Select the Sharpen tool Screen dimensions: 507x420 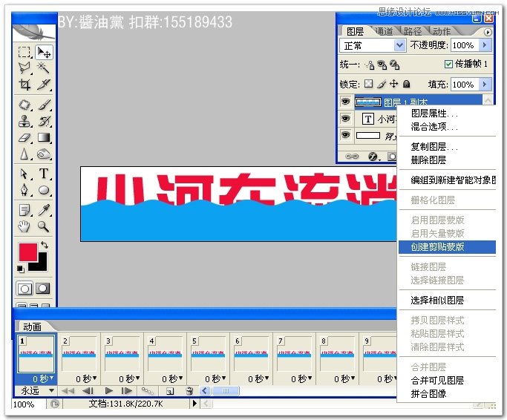pyautogui.click(x=24, y=154)
